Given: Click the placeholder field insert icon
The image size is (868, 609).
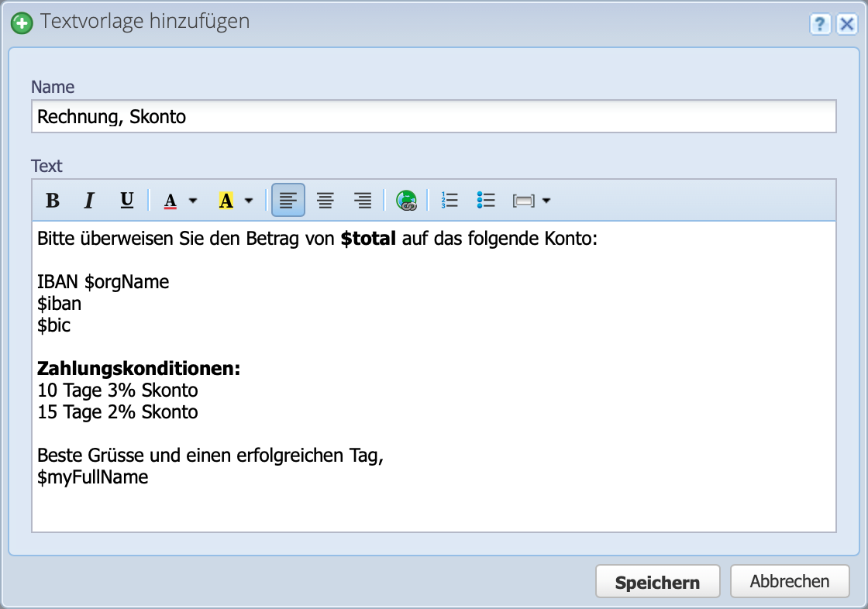Looking at the screenshot, I should 524,201.
